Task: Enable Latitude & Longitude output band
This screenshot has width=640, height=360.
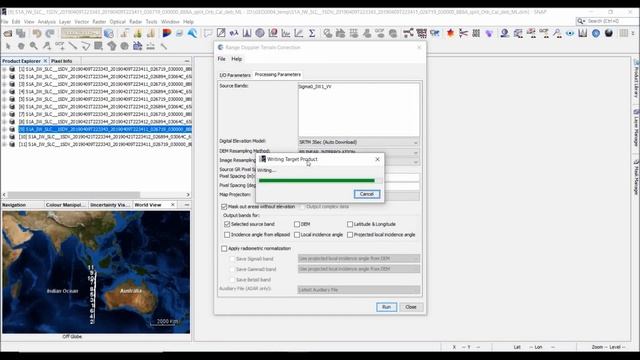Action: pos(350,224)
